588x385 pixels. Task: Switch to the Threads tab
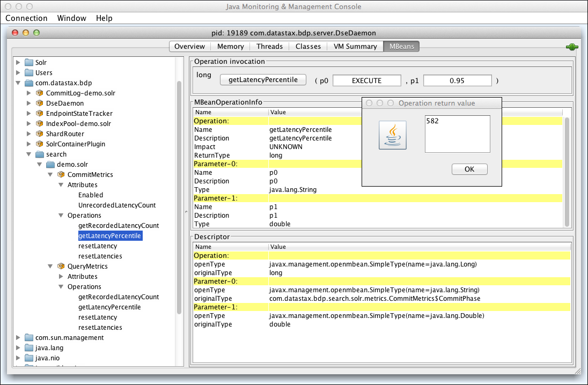tap(269, 46)
